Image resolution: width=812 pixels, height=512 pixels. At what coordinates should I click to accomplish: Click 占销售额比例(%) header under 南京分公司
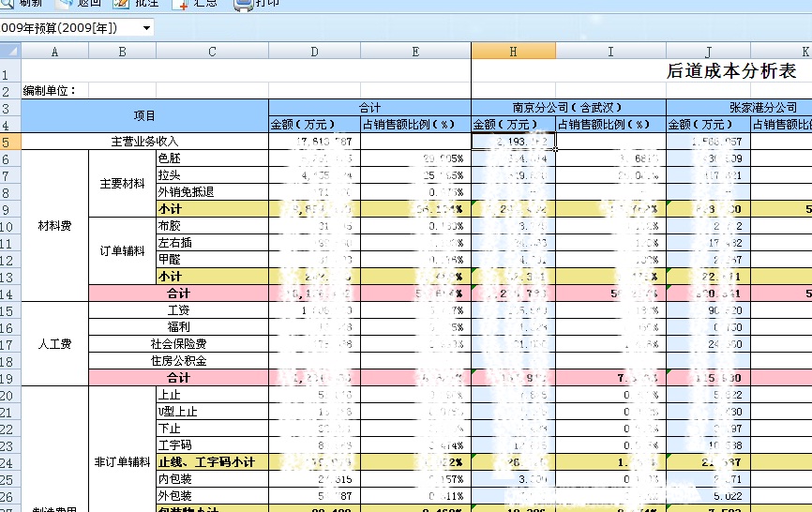(611, 124)
